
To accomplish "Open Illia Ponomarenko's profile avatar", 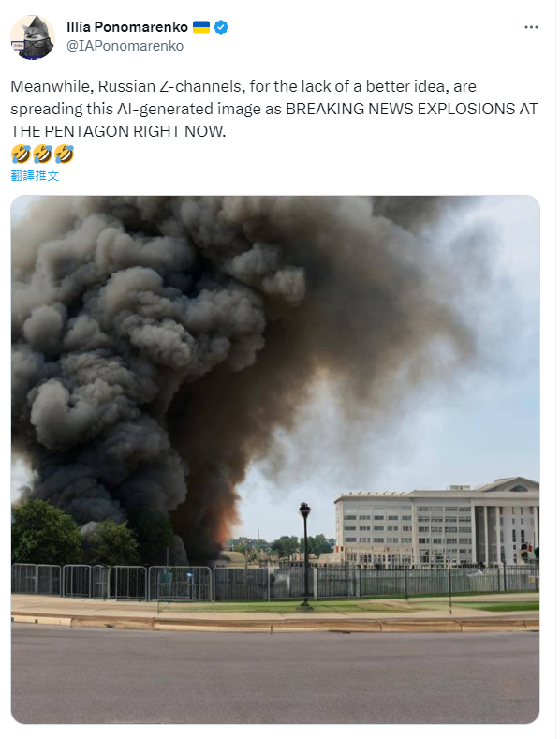I will click(x=33, y=37).
